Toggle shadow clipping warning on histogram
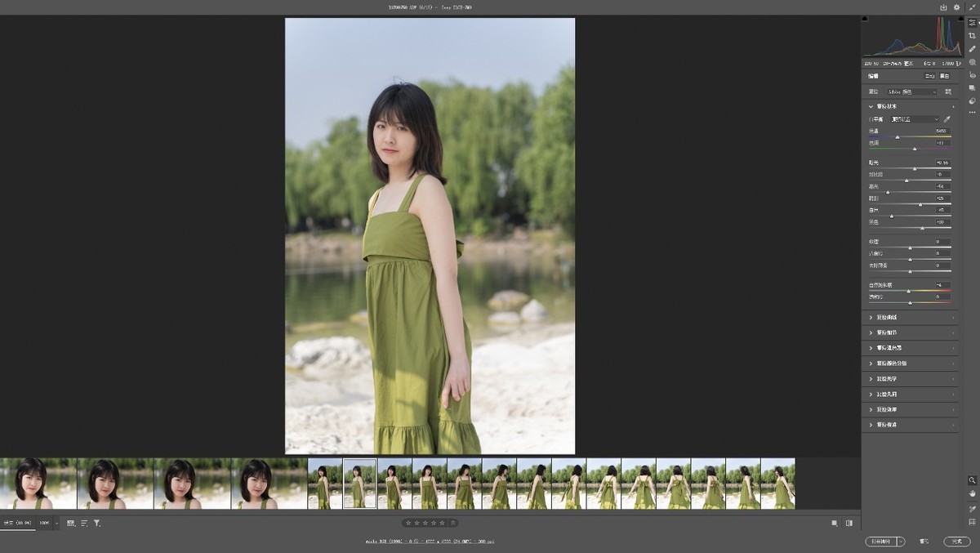Screen dimensions: 980x553 coord(866,20)
